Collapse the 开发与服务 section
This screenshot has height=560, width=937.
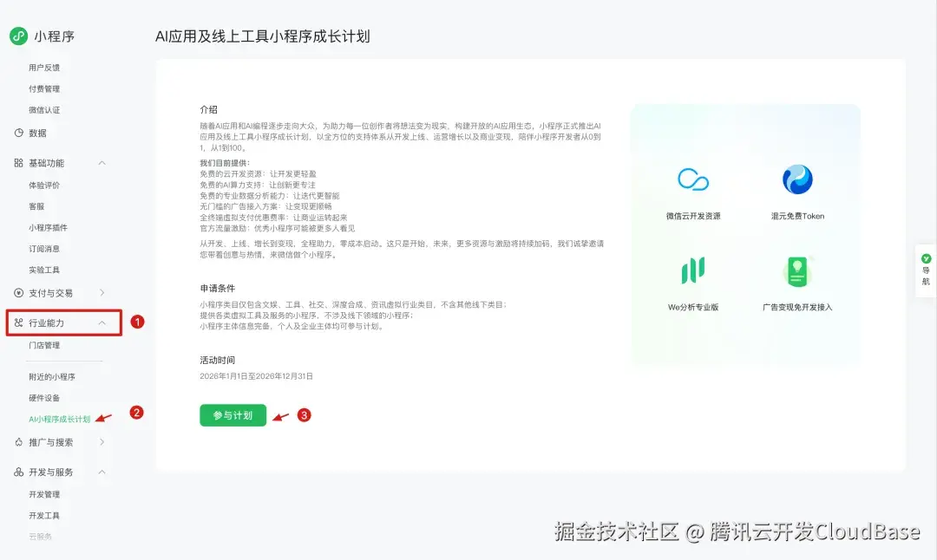pyautogui.click(x=102, y=472)
